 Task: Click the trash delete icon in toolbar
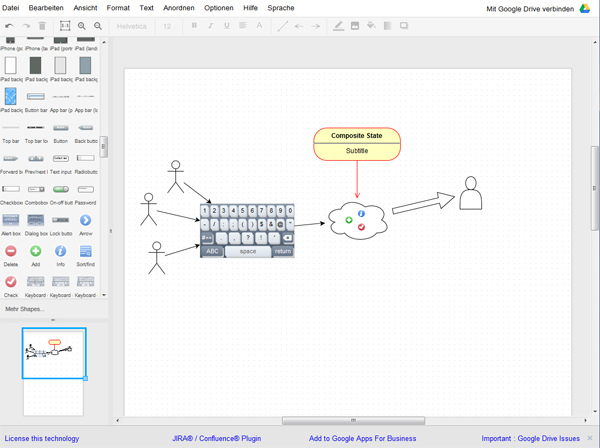(42, 26)
